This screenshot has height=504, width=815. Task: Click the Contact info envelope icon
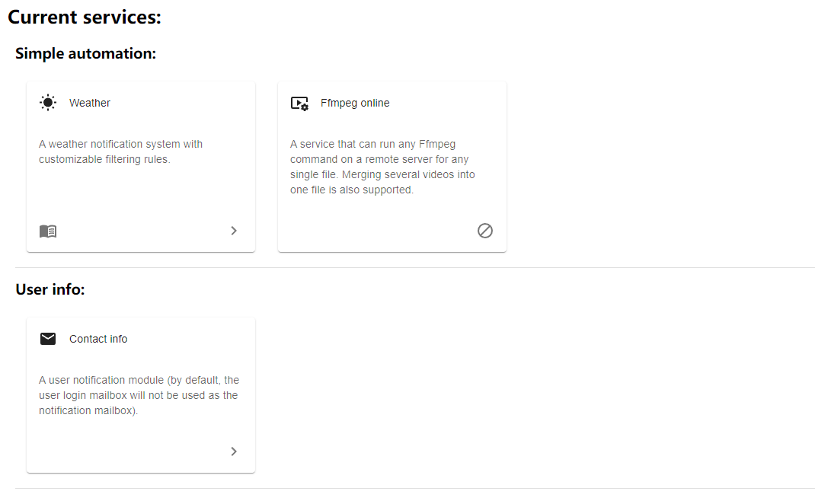[48, 339]
